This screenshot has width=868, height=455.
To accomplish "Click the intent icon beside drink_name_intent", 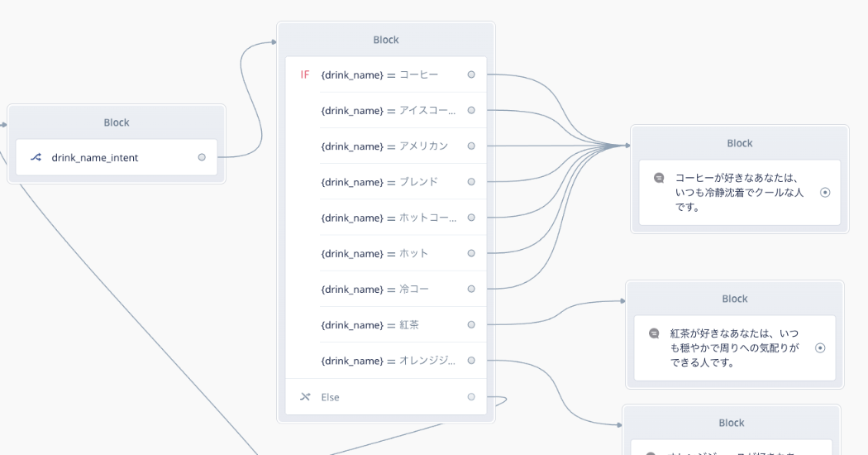I will coord(36,157).
